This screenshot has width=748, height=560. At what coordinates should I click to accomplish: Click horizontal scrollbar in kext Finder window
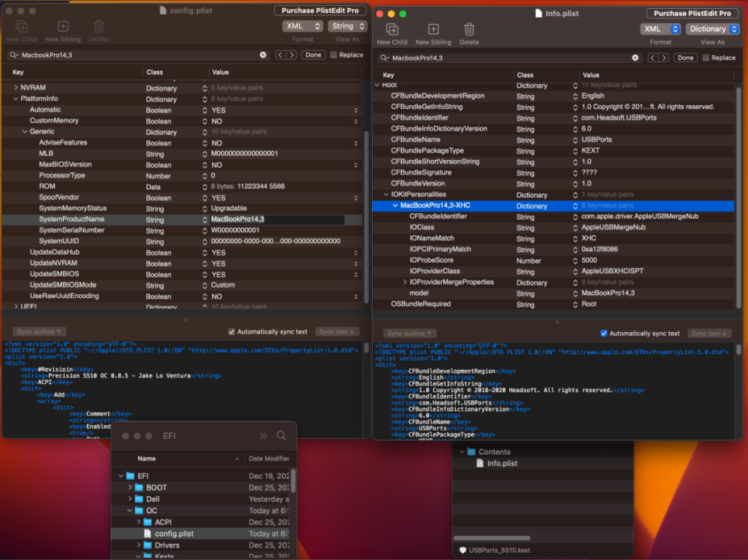[492, 538]
